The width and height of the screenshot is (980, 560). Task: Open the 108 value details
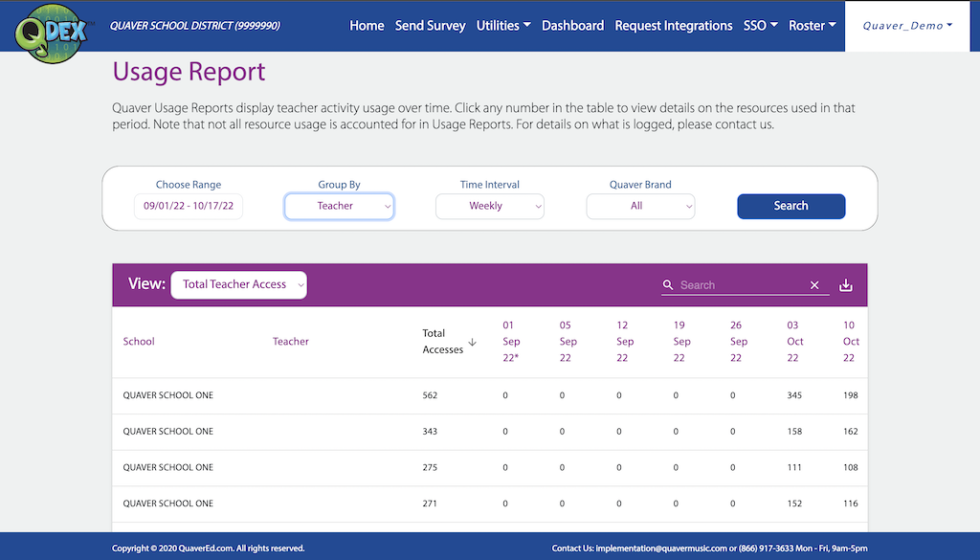click(851, 467)
